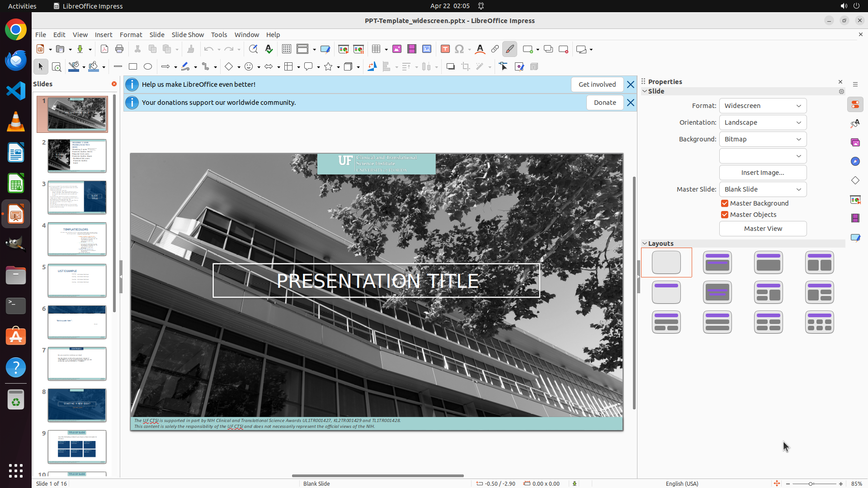This screenshot has width=868, height=488.
Task: Open the Gallery sidebar deck icon
Action: [855, 142]
